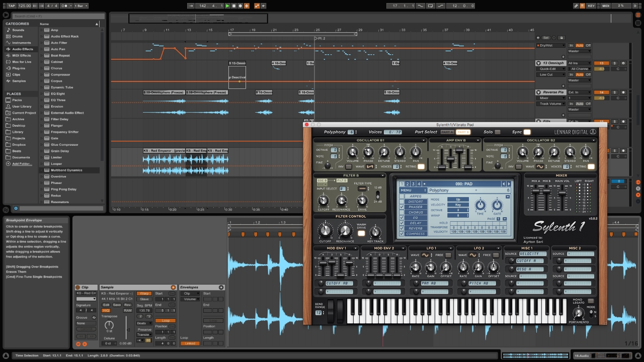This screenshot has width=644, height=362.
Task: Select Instruments category in browser
Action: tap(22, 43)
